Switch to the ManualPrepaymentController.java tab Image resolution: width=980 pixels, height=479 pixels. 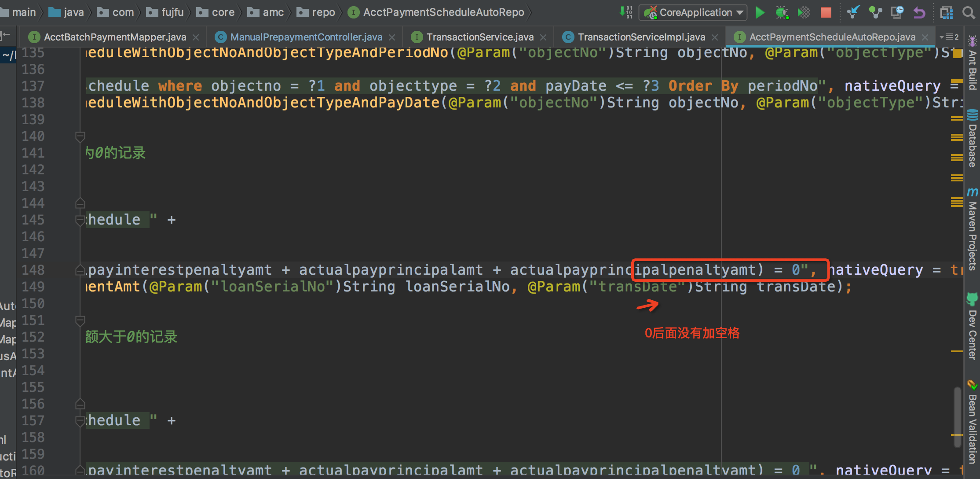tap(306, 37)
